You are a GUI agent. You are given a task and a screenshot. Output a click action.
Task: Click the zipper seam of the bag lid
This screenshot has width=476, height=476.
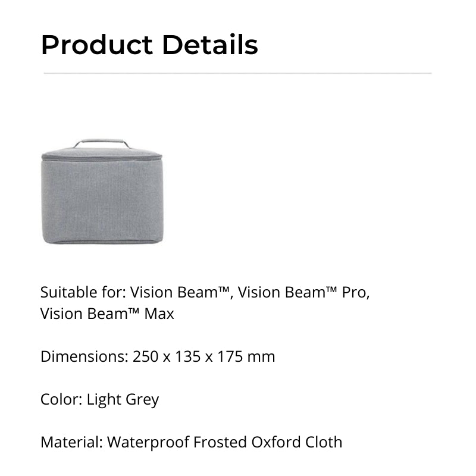coord(102,158)
